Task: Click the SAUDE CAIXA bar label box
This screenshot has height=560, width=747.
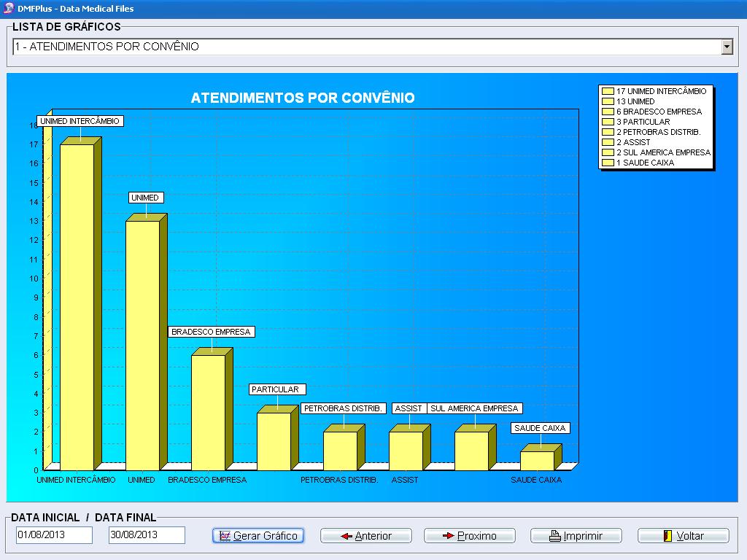Action: 541,428
